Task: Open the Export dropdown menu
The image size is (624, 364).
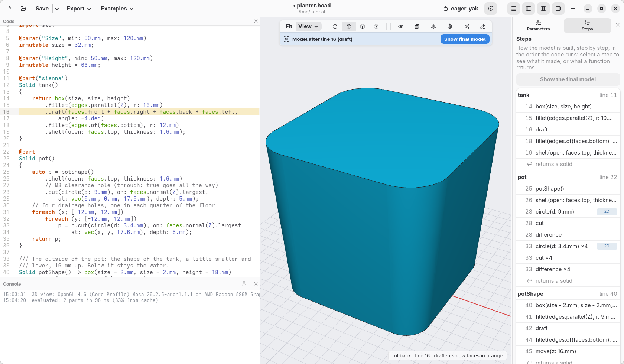Action: 79,9
